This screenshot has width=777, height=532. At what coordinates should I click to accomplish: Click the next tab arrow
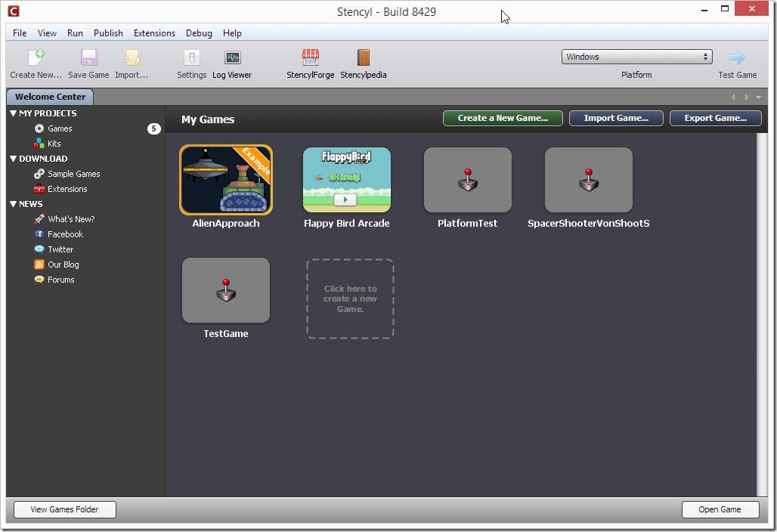click(746, 97)
